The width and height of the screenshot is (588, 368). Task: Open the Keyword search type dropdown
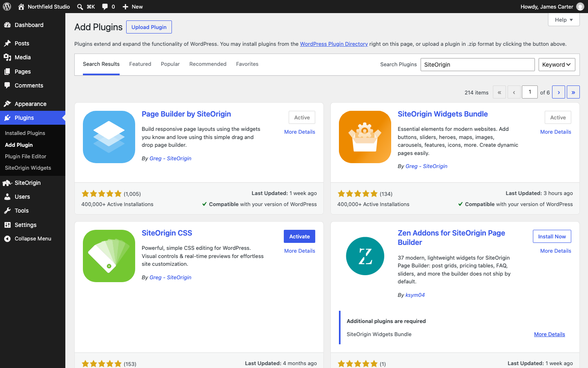pyautogui.click(x=557, y=65)
